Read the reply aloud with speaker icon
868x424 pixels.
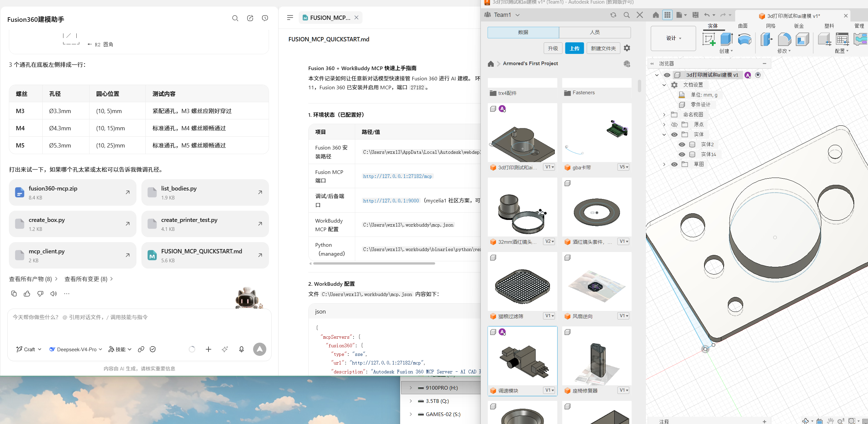pyautogui.click(x=54, y=294)
